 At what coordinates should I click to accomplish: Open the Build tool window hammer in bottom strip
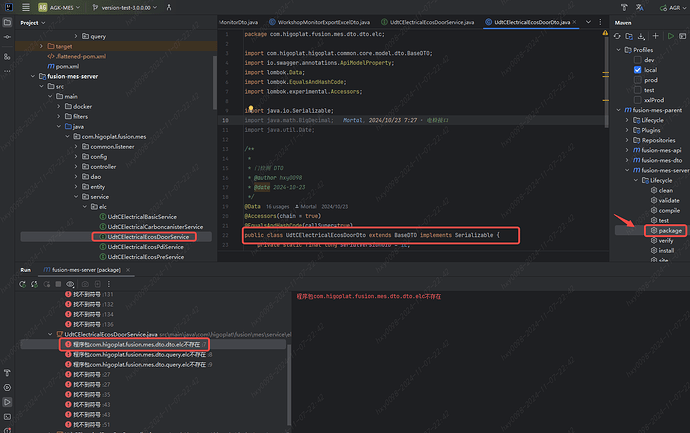pos(7,373)
